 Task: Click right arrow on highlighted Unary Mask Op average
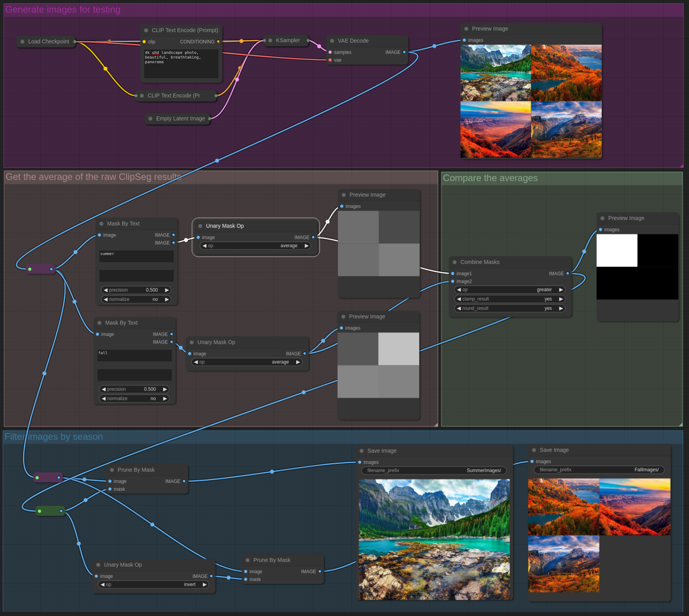click(x=306, y=246)
